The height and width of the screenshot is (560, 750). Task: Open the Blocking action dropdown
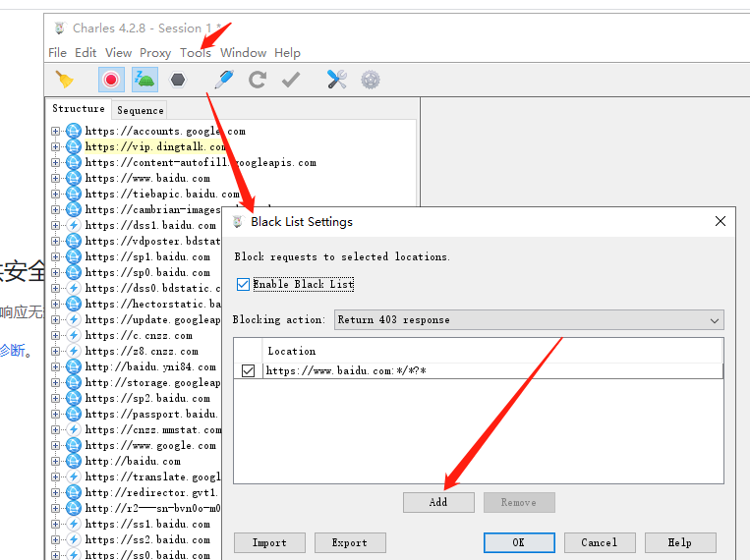point(529,320)
